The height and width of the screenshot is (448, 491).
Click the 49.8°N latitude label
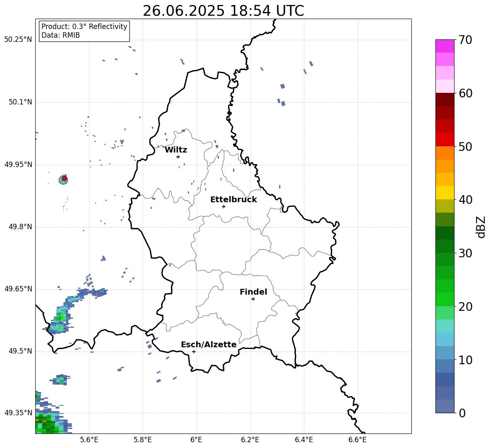coord(20,227)
